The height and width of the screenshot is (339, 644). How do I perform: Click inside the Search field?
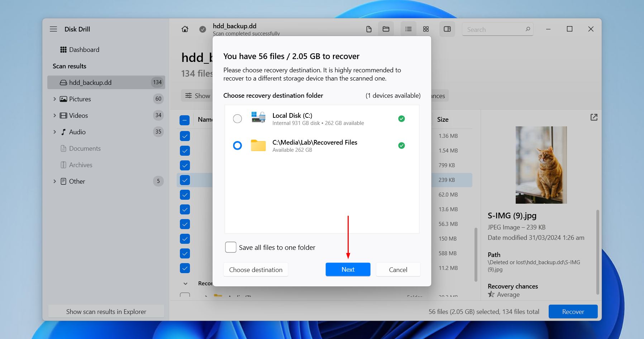495,29
